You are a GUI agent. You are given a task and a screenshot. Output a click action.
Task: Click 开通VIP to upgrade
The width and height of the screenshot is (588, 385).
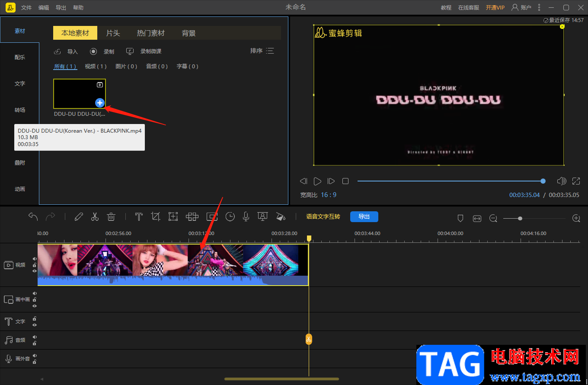[x=495, y=7]
